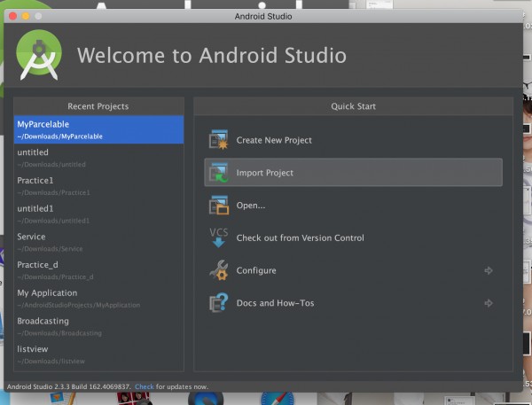The image size is (532, 405).
Task: Open the Configure menu entry
Action: (353, 270)
